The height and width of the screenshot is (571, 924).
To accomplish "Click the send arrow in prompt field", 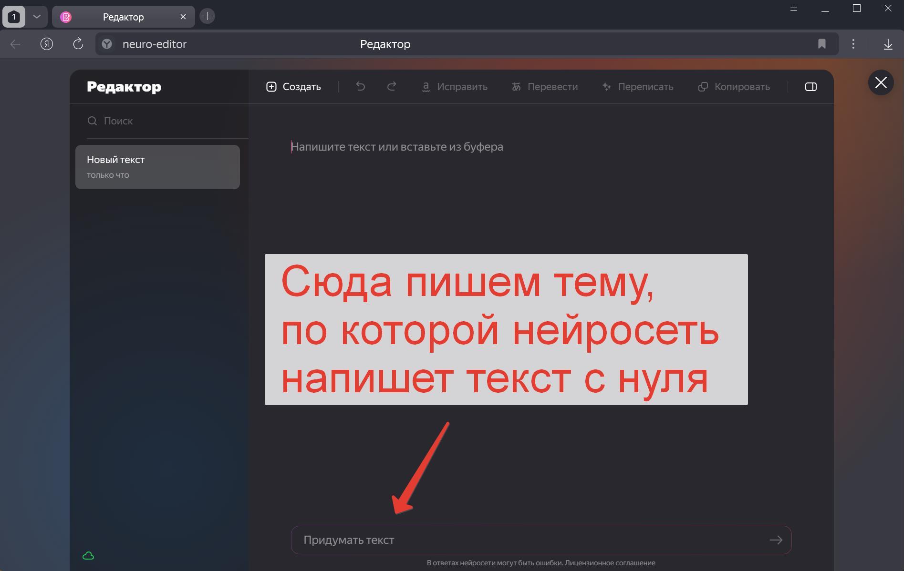I will coord(776,540).
